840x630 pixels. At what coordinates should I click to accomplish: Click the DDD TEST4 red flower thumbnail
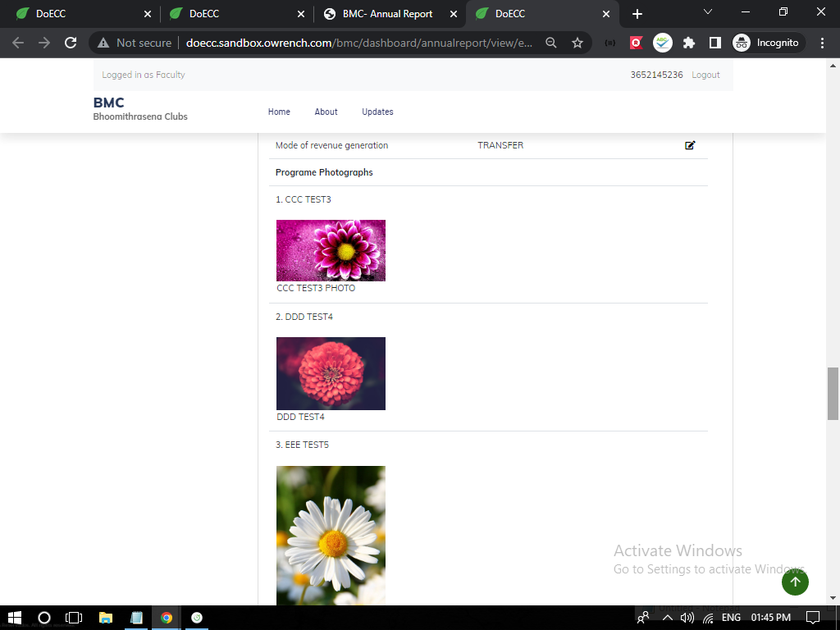pyautogui.click(x=331, y=373)
